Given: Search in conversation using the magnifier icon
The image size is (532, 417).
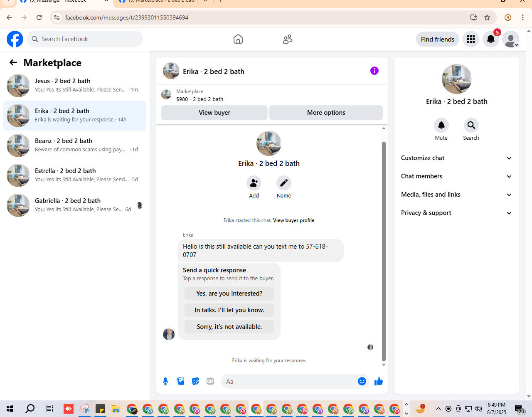Looking at the screenshot, I should tap(471, 125).
